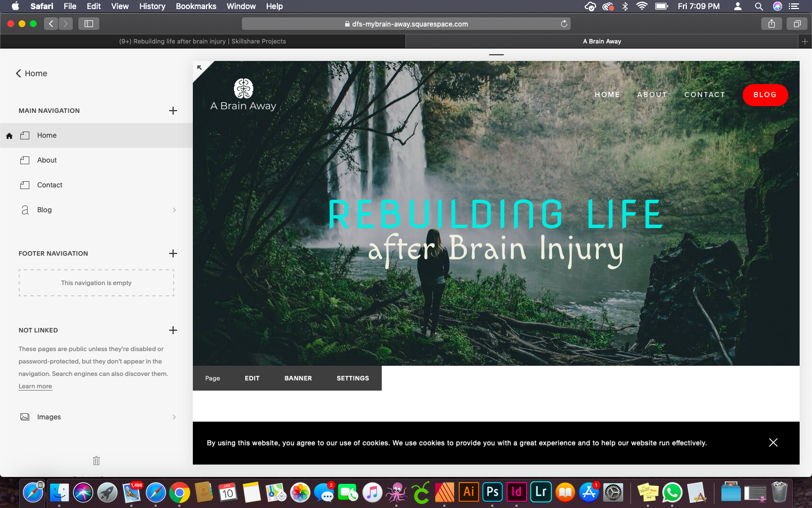The width and height of the screenshot is (812, 508).
Task: Click the EDIT page button
Action: 252,378
